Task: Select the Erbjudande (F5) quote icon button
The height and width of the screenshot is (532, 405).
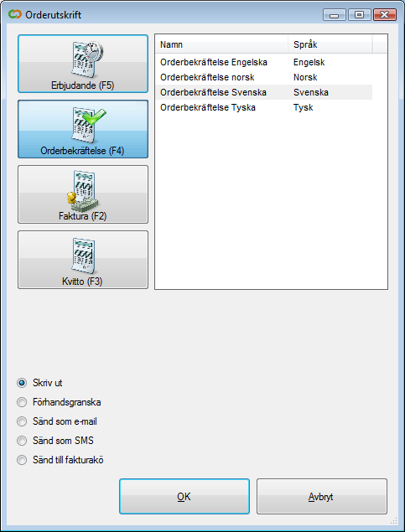Action: pyautogui.click(x=83, y=64)
